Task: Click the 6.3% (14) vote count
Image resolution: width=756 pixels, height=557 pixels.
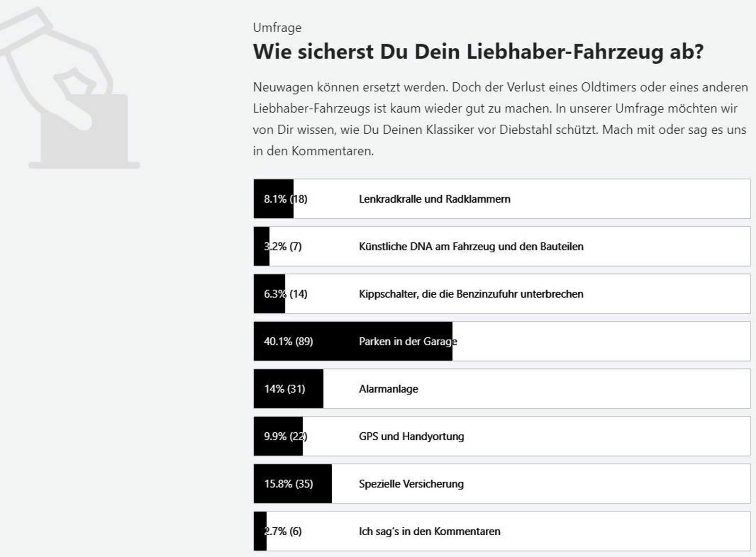Action: pos(285,294)
